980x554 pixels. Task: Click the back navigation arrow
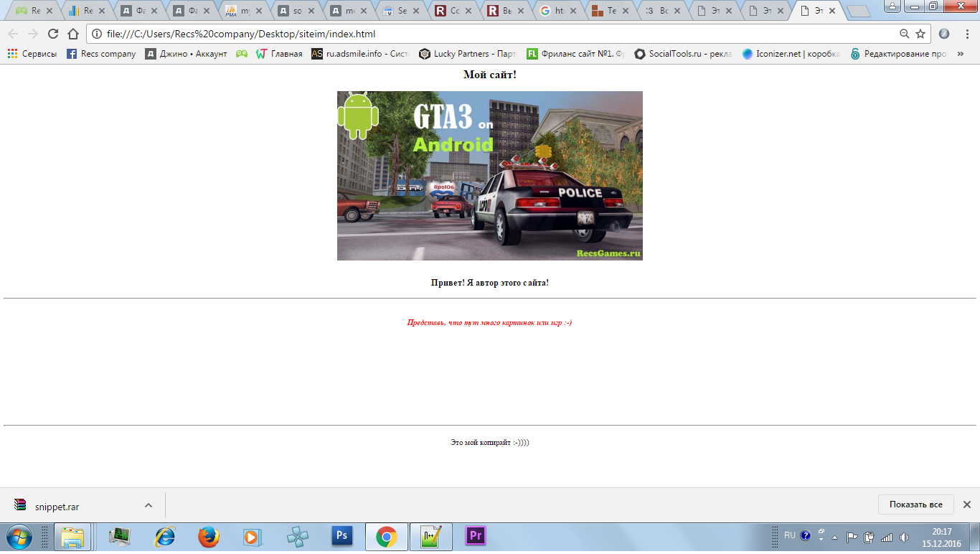point(13,34)
